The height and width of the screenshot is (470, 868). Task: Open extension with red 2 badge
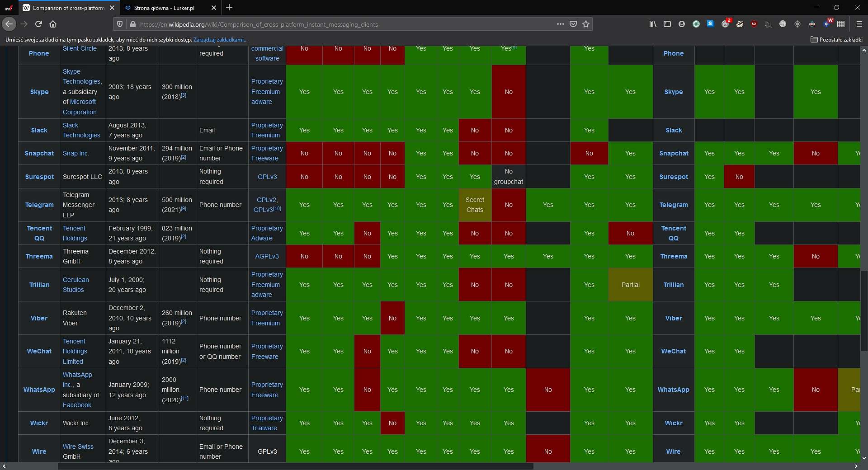tap(726, 24)
